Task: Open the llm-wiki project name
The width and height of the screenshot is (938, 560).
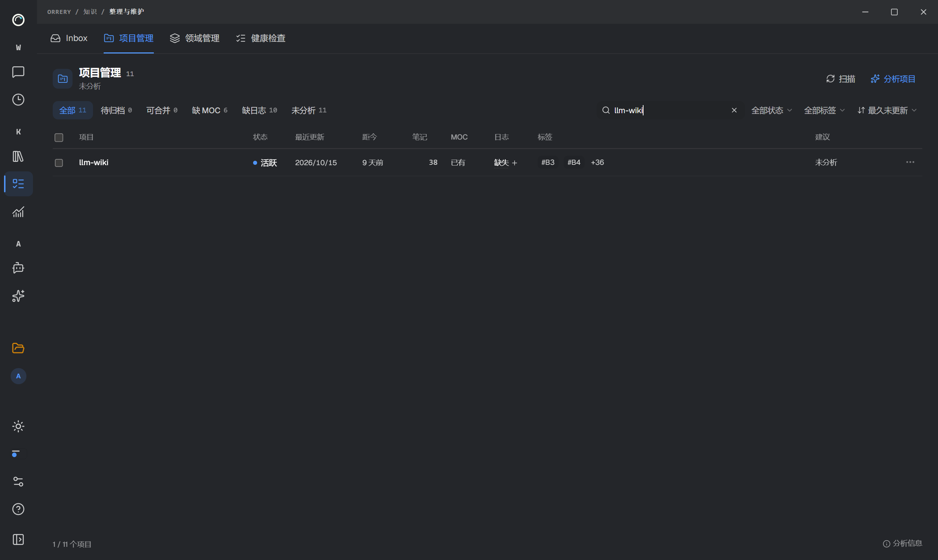Action: click(93, 162)
